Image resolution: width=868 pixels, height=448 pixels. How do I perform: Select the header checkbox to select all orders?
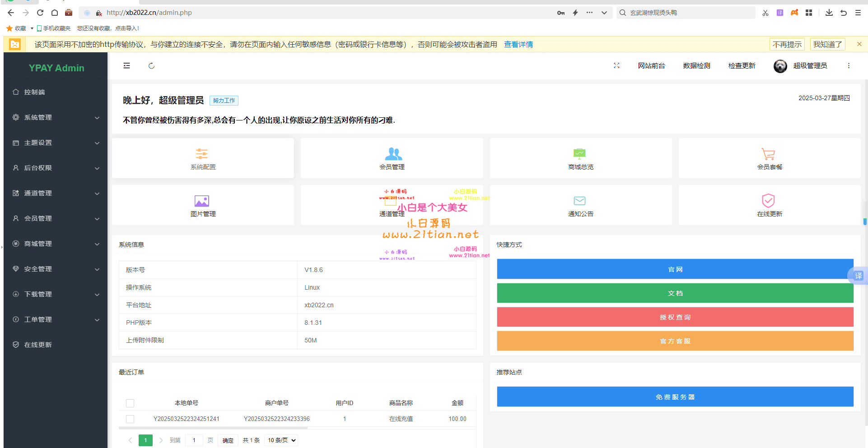(x=130, y=403)
